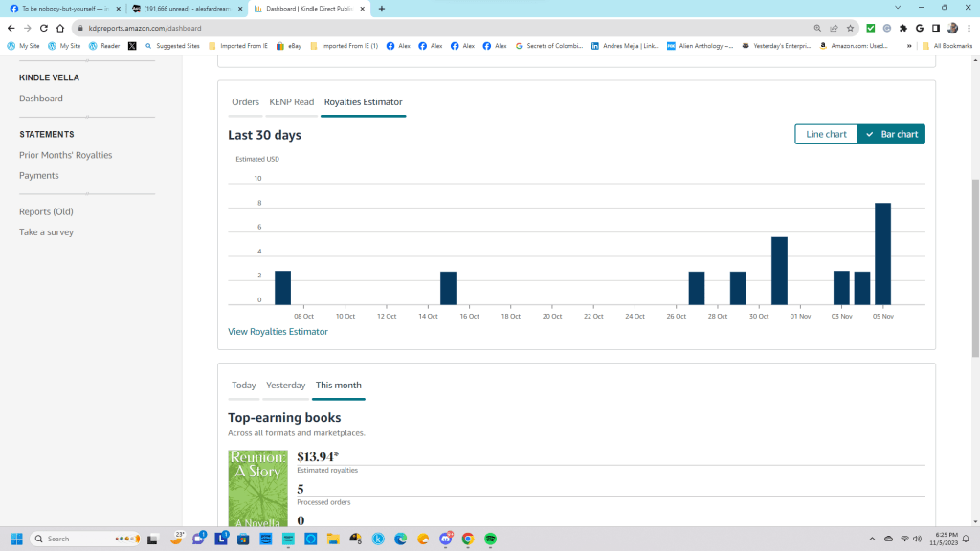Select the Bar chart toggle
This screenshot has width=980, height=551.
point(891,134)
